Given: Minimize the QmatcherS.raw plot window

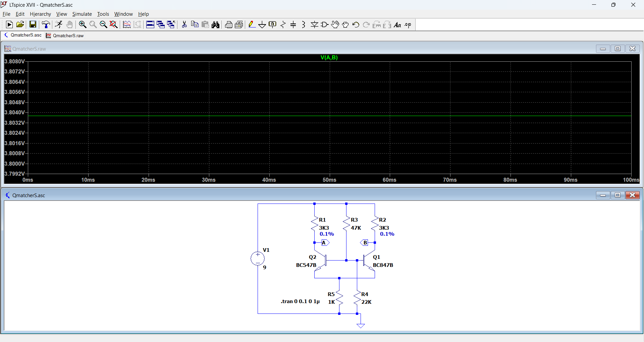Looking at the screenshot, I should 603,49.
